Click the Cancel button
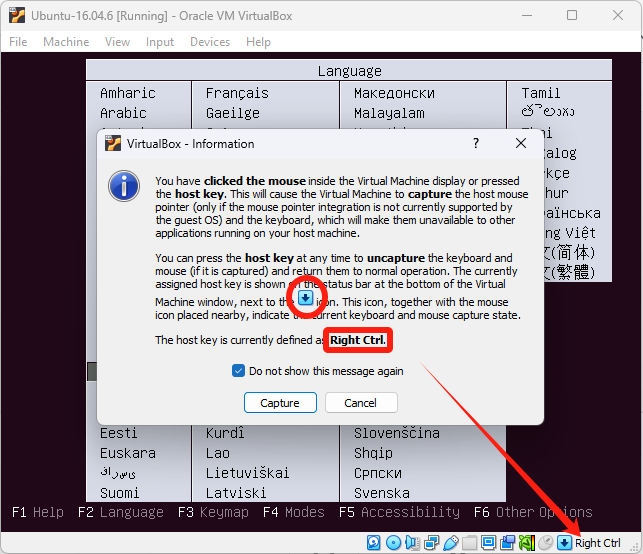Viewport: 643px width, 554px height. tap(361, 403)
